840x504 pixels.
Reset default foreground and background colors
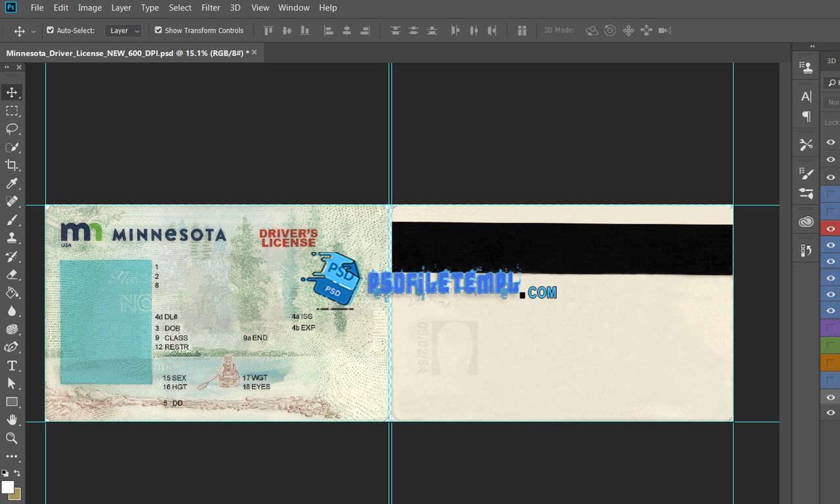(x=5, y=473)
